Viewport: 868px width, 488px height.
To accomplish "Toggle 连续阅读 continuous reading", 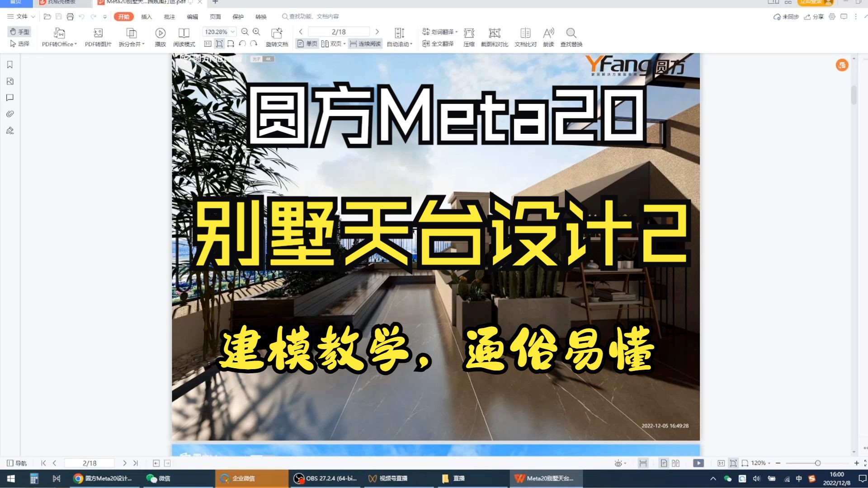I will [365, 44].
